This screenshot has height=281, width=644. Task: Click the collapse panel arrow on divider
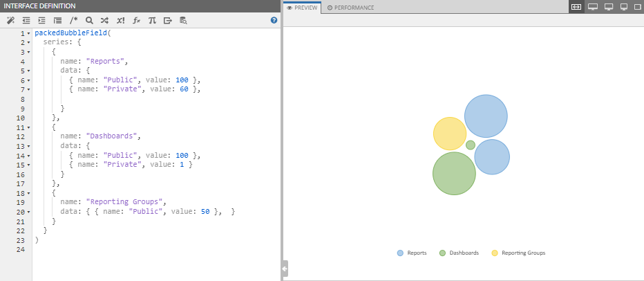[285, 268]
